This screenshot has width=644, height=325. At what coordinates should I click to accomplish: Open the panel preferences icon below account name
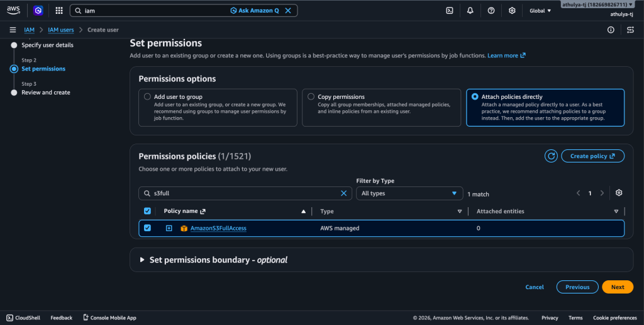coord(630,30)
